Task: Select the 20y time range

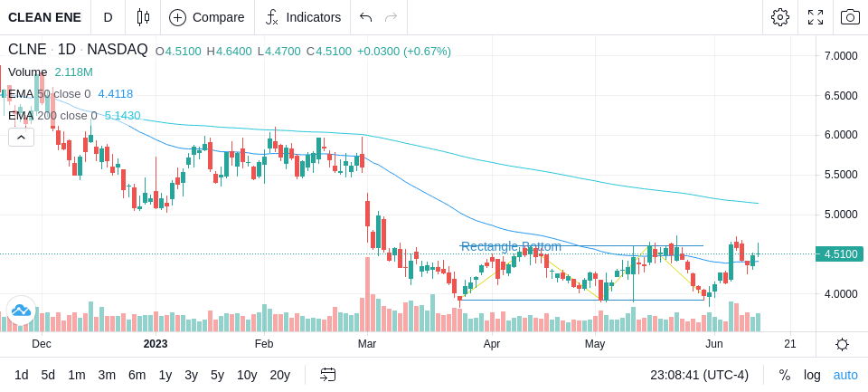Action: [279, 376]
